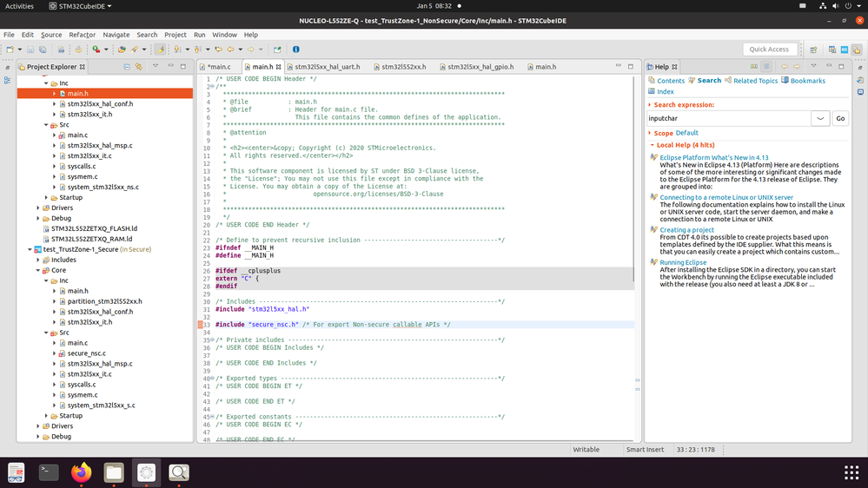Close the Help view tab
This screenshot has width=868, height=488.
[674, 67]
